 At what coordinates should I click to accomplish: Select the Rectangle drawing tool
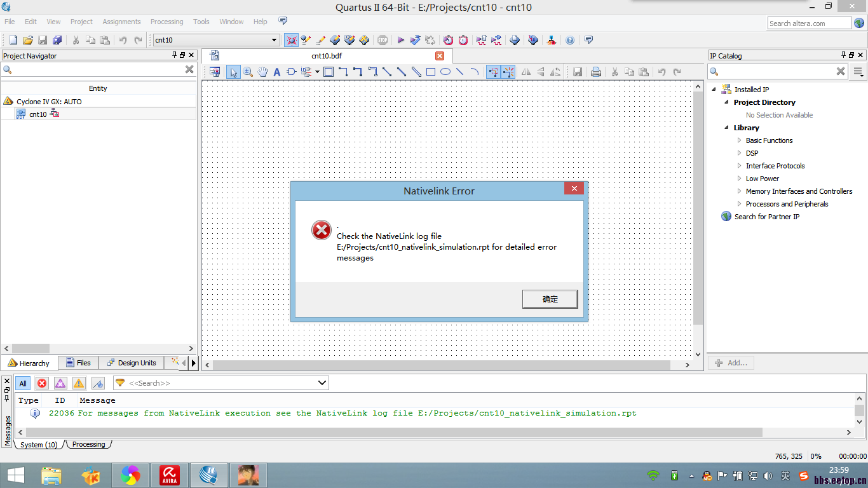[x=431, y=72]
